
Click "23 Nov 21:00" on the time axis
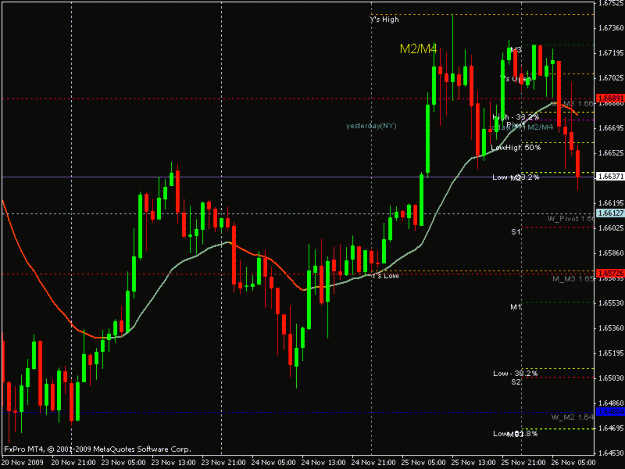[223, 463]
